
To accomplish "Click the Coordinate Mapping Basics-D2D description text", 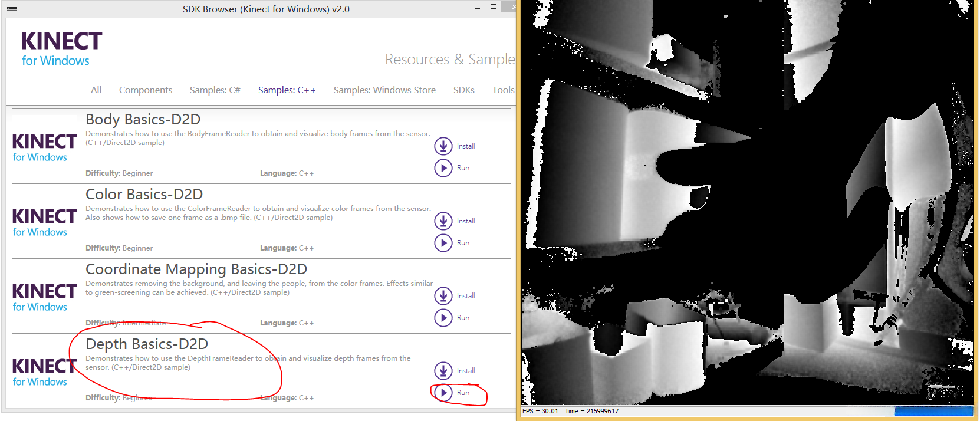I will pyautogui.click(x=259, y=288).
